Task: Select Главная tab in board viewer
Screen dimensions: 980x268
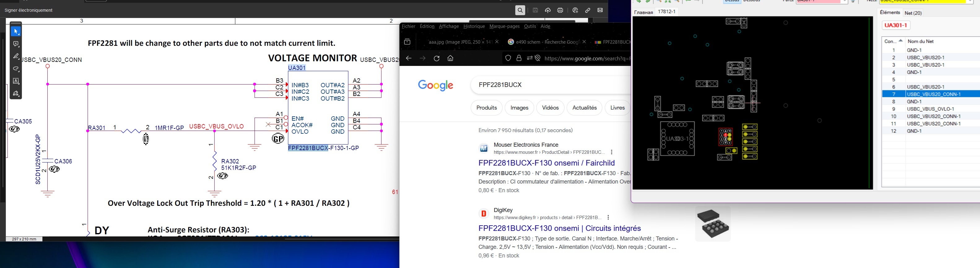Action: click(644, 12)
